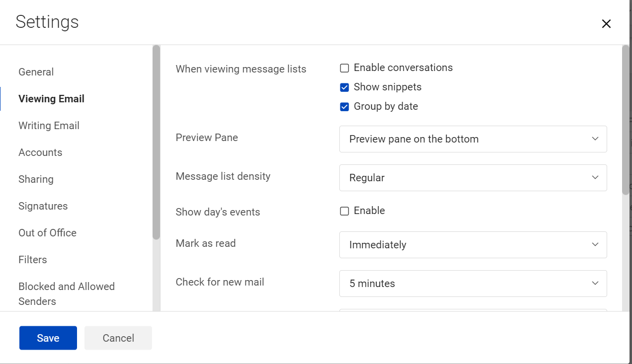The image size is (632, 364).
Task: Open Blocked and Allowed Senders
Action: (x=67, y=293)
